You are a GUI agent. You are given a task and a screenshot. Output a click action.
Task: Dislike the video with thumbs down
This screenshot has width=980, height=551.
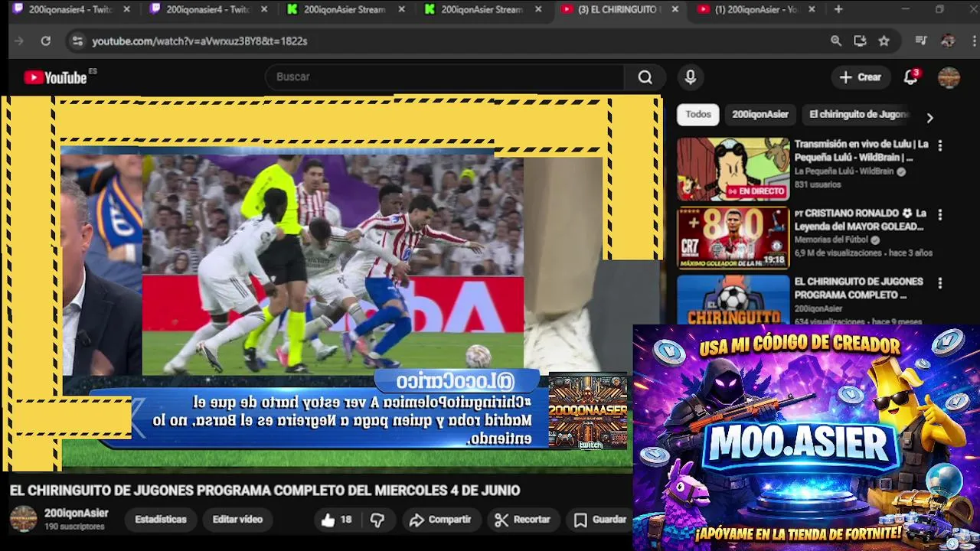pyautogui.click(x=377, y=520)
